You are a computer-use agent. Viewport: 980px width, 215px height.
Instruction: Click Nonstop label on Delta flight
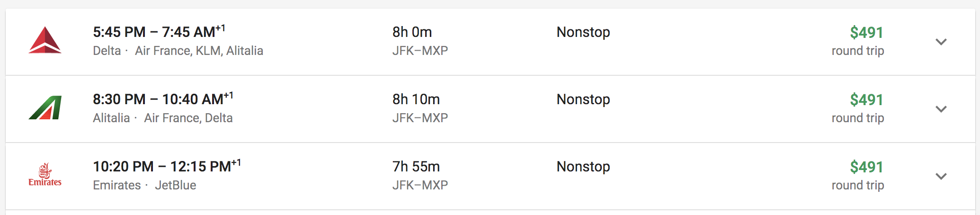(583, 32)
